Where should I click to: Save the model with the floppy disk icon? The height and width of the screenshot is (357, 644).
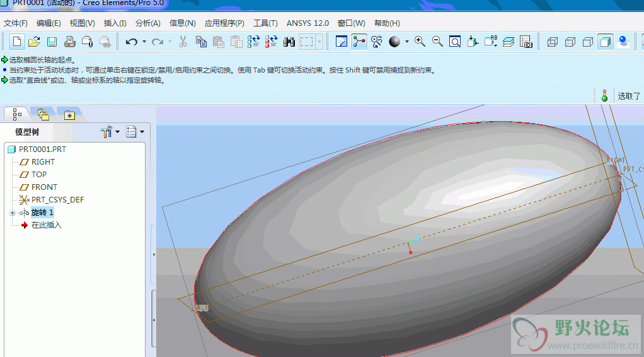52,42
